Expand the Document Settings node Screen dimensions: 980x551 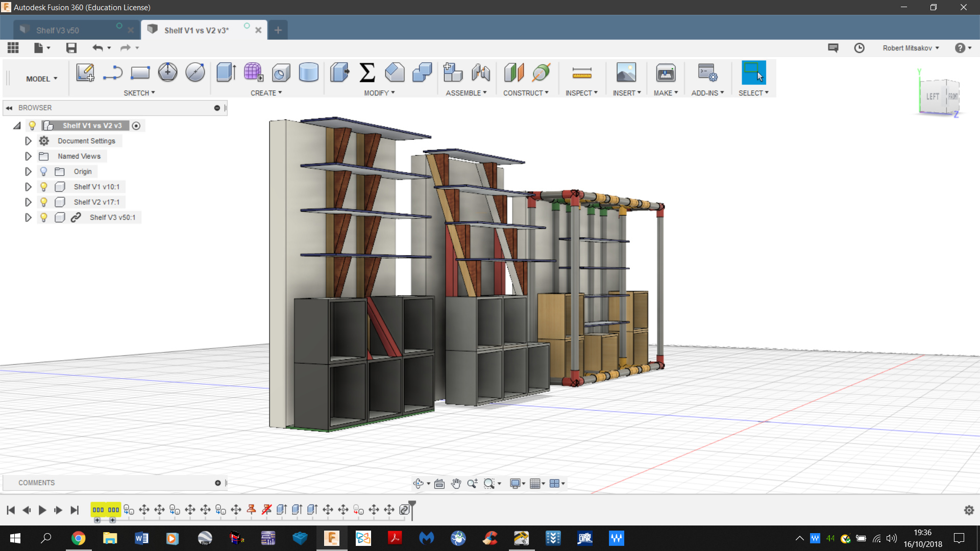coord(28,141)
